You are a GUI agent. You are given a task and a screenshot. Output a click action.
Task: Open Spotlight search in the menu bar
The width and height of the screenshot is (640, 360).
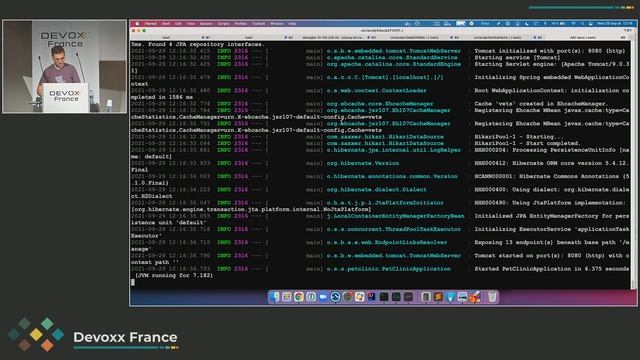[x=582, y=24]
